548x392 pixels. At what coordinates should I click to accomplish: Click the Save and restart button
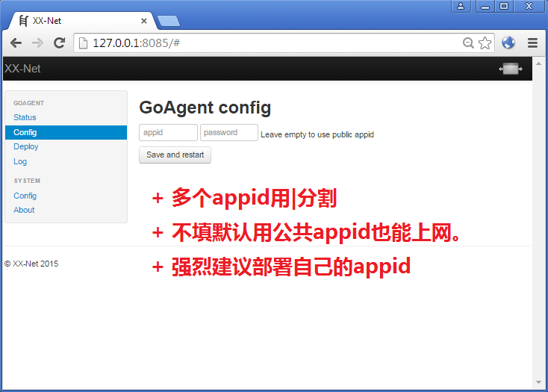(175, 155)
